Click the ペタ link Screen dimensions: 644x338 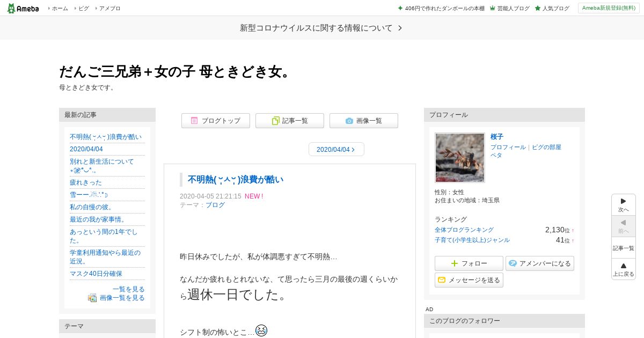coord(496,155)
